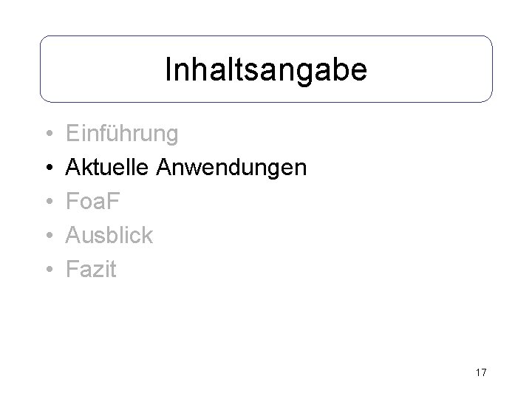This screenshot has height=399, width=532.
Task: Click the bullet dot before "Foa.F"
Action: 47,202
